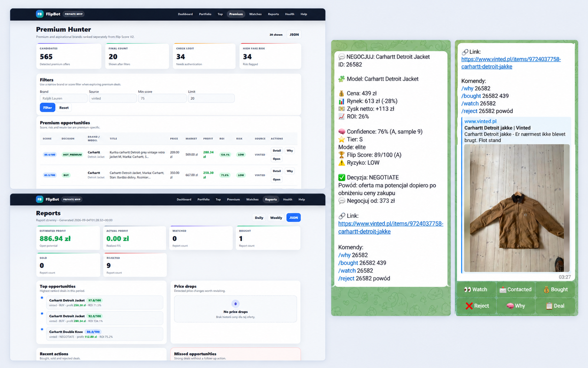Go to Portfolio from the Premium Hunter window

205,14
